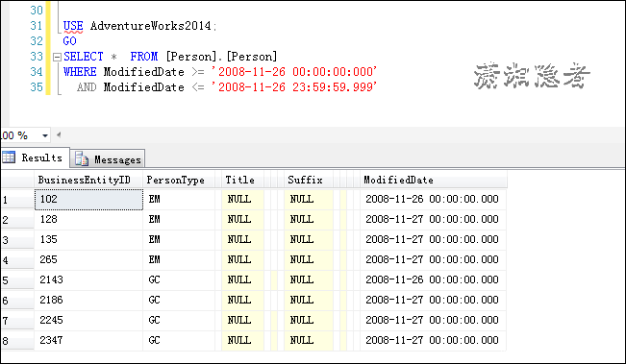Click the cell with BusinessEntityID 2347
Screen dimensions: 626x364
[x=88, y=341]
